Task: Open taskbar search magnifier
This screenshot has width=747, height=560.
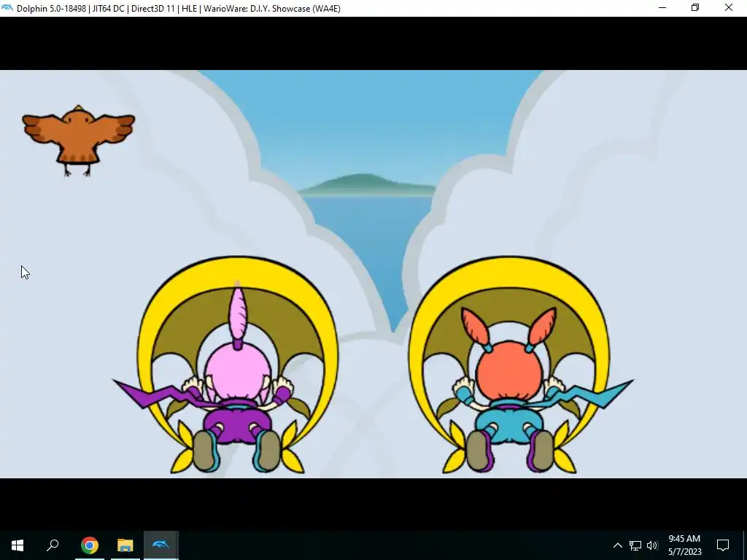Action: click(53, 545)
